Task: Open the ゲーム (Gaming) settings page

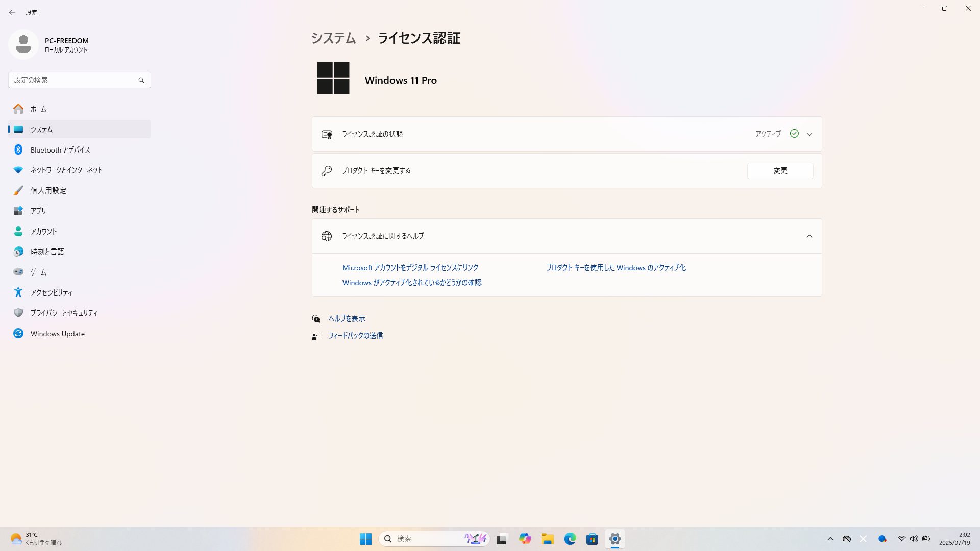Action: (38, 272)
